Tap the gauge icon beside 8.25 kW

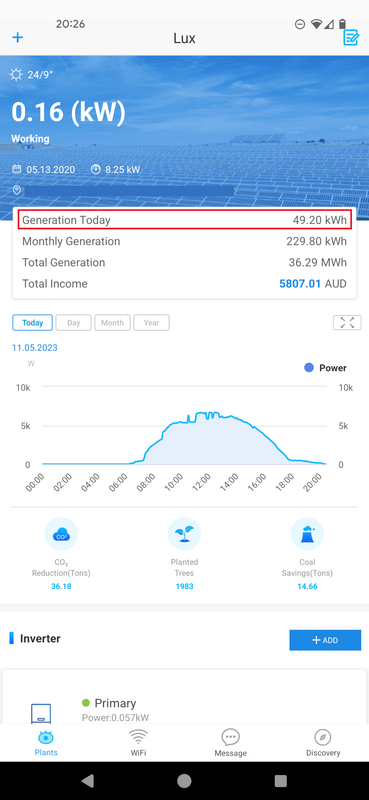point(95,169)
